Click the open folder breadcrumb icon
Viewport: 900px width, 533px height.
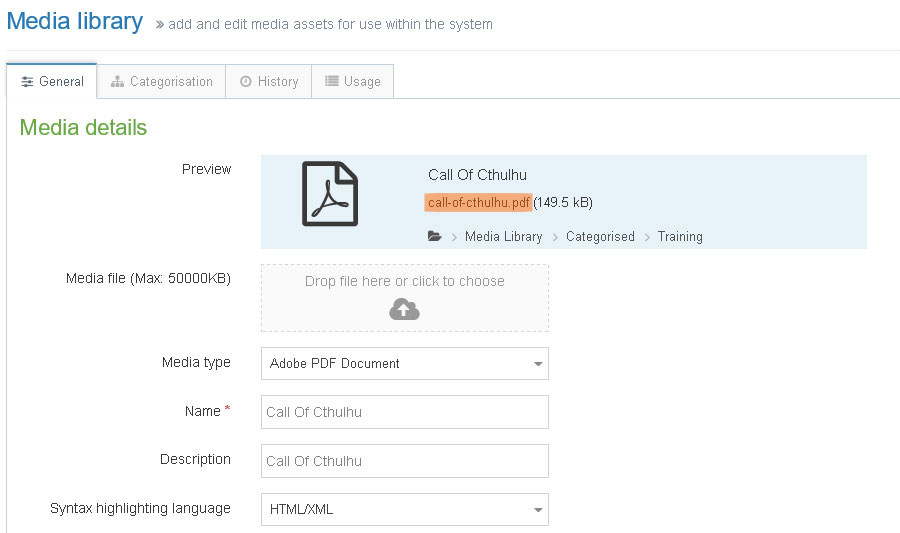click(x=434, y=237)
